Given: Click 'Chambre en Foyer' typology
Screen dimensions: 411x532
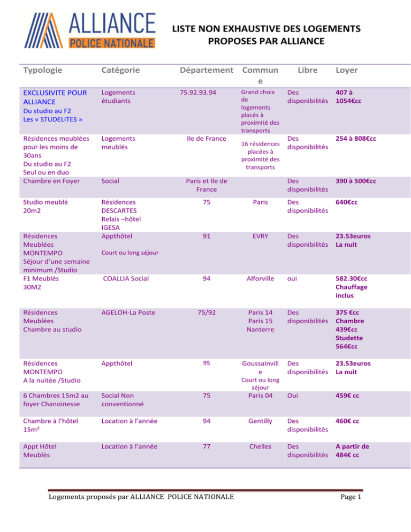Looking at the screenshot, I should click(x=51, y=181).
